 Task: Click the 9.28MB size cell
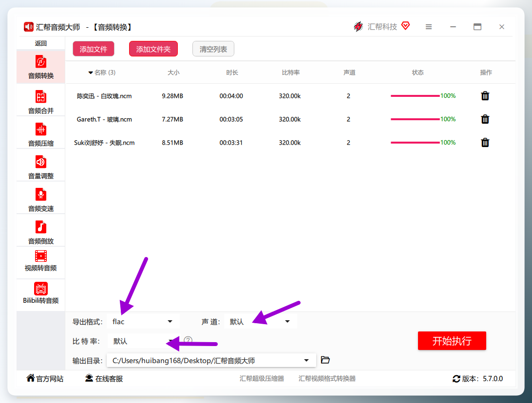(172, 96)
